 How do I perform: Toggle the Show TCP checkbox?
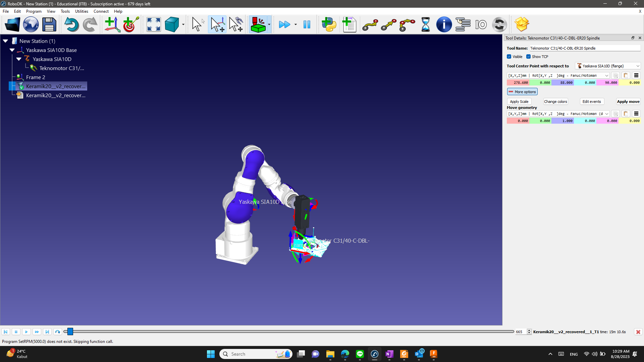pos(528,57)
